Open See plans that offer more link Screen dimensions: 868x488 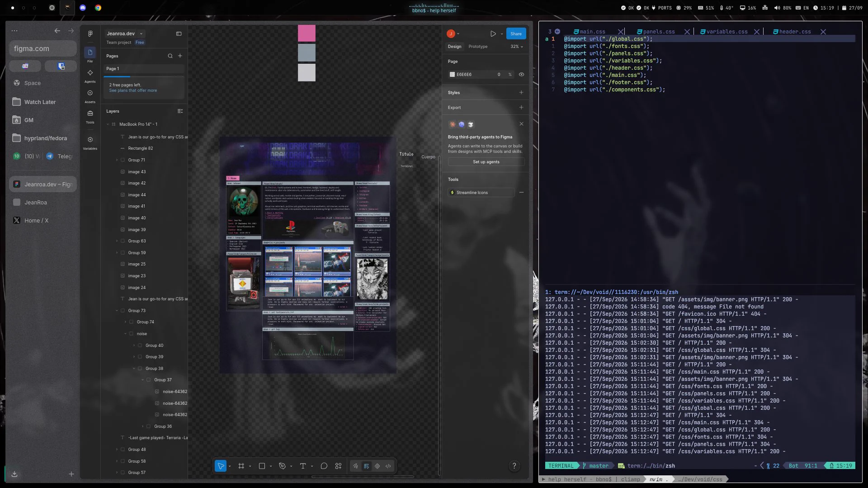point(133,90)
